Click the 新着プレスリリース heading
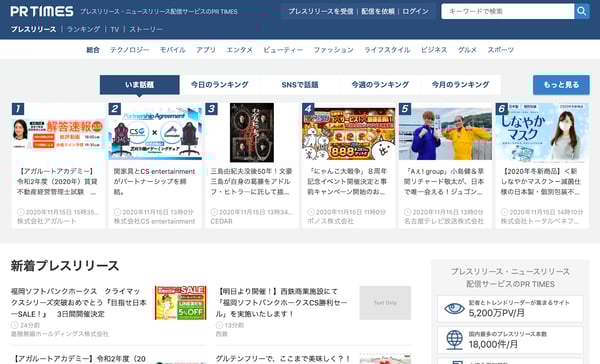The height and width of the screenshot is (364, 600). click(65, 266)
